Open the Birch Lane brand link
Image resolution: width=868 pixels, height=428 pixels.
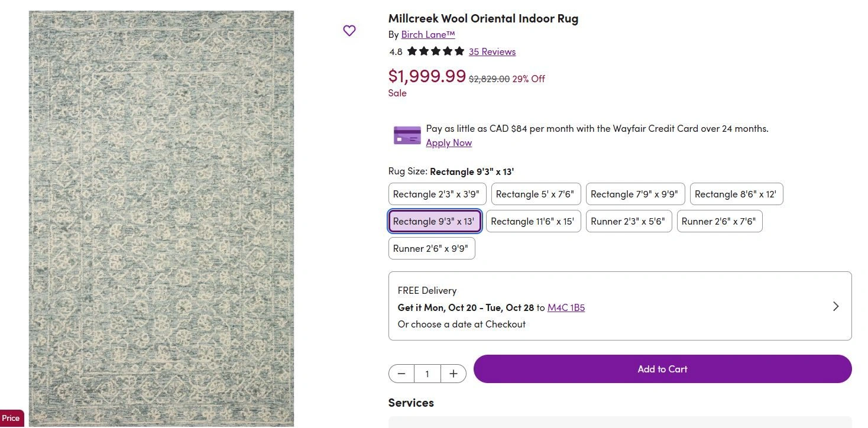point(427,34)
